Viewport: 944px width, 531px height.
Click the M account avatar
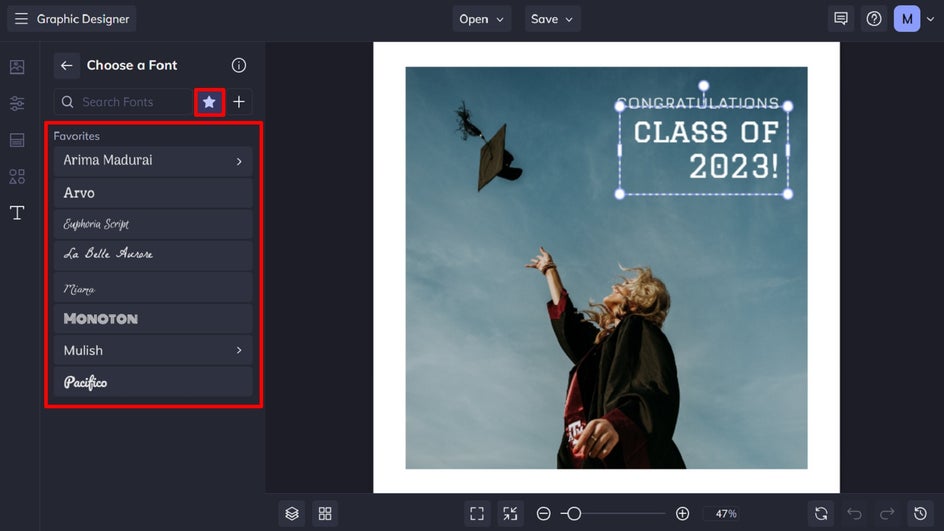[907, 19]
